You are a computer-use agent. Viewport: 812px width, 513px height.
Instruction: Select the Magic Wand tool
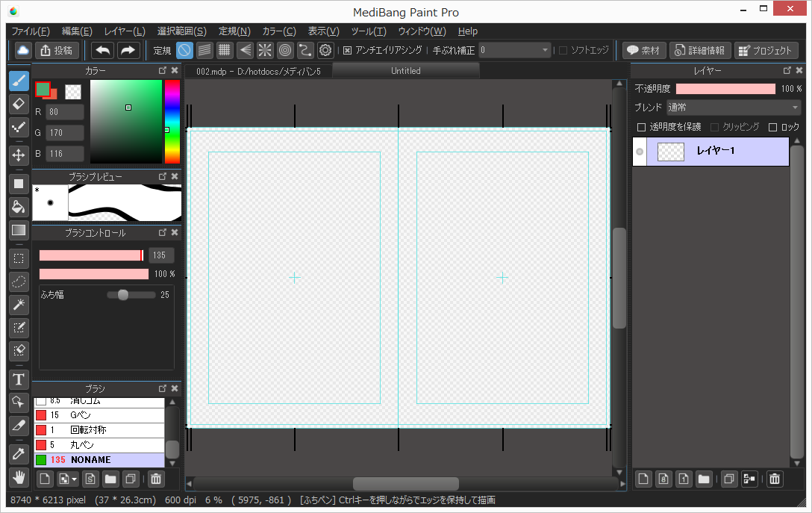click(19, 304)
